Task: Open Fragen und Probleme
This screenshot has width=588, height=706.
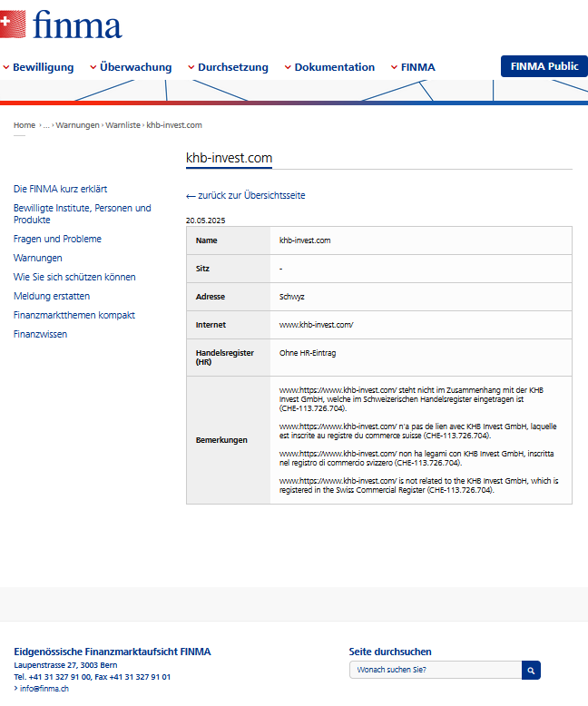Action: coord(57,239)
